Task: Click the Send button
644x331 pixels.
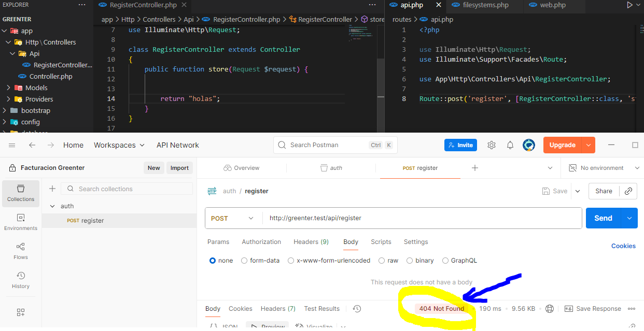Action: (x=603, y=218)
